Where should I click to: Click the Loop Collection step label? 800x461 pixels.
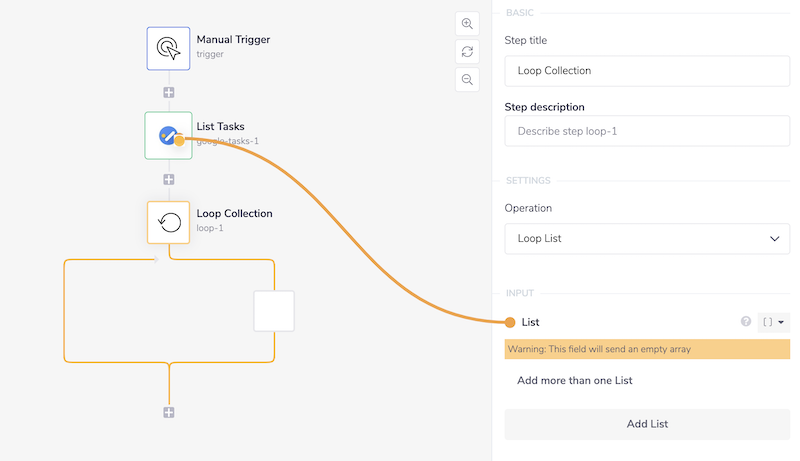234,213
